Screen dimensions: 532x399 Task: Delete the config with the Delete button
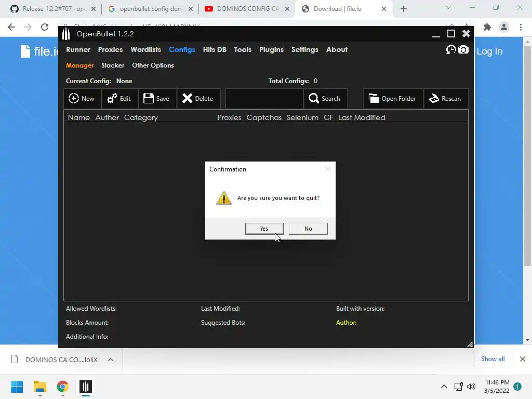(198, 99)
